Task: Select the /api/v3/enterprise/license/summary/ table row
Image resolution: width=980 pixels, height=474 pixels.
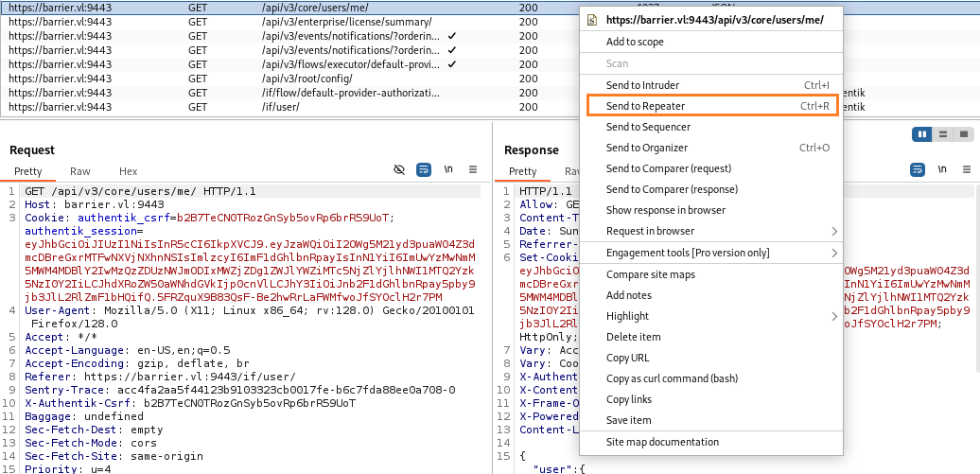Action: (290, 21)
